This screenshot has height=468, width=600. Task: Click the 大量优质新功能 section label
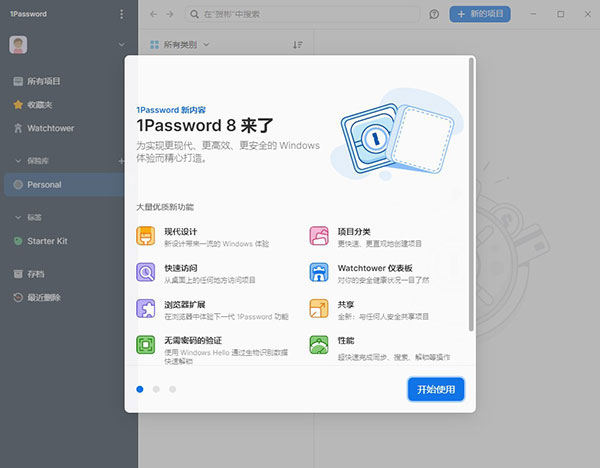(x=165, y=207)
